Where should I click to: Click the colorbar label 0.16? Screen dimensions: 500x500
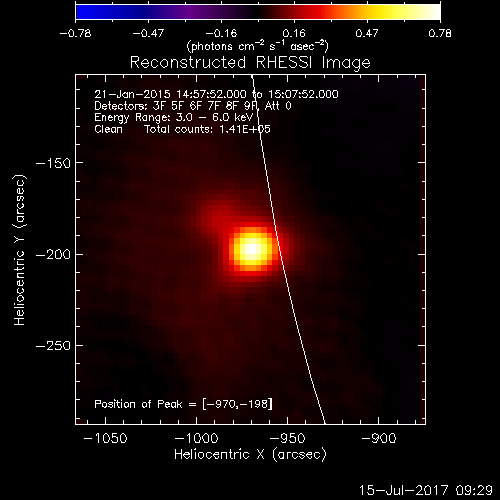click(294, 33)
